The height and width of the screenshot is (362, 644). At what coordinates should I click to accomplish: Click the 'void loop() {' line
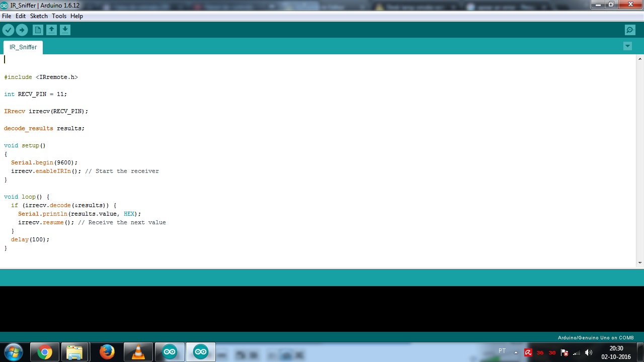point(27,197)
